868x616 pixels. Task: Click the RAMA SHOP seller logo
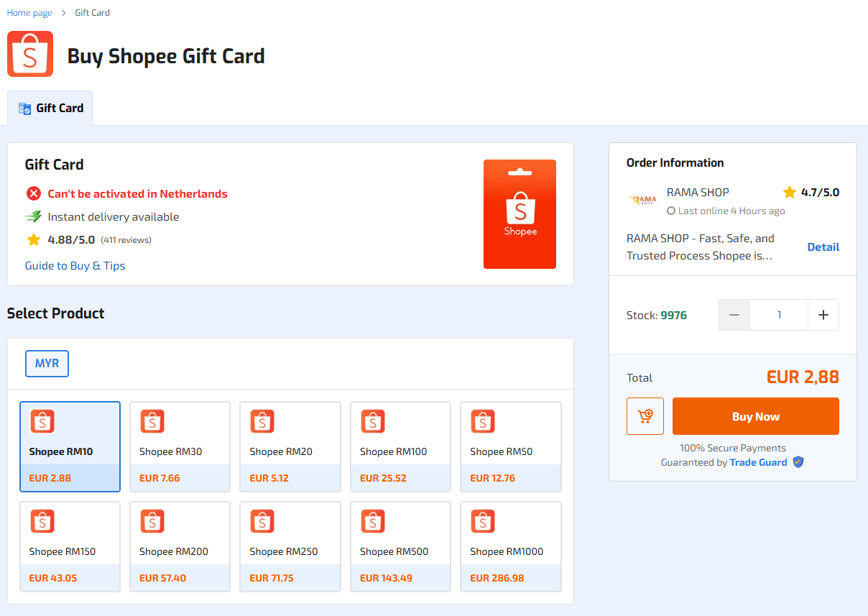643,200
